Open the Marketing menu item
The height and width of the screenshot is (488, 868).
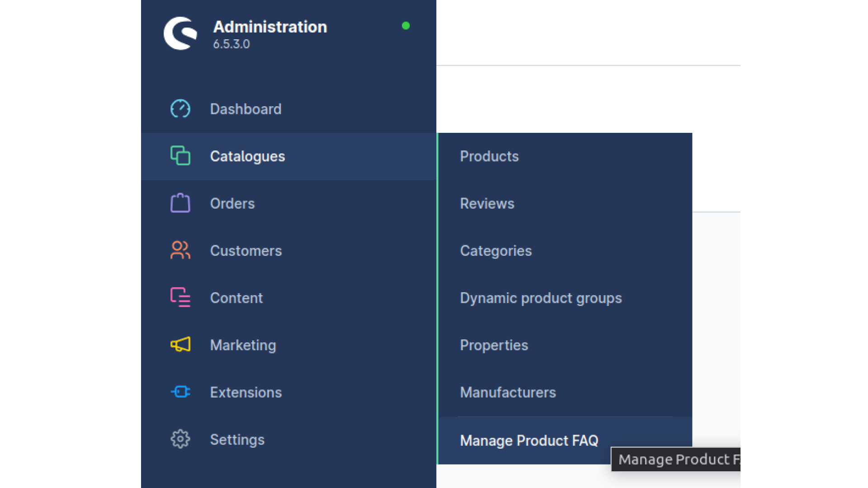[288, 345]
